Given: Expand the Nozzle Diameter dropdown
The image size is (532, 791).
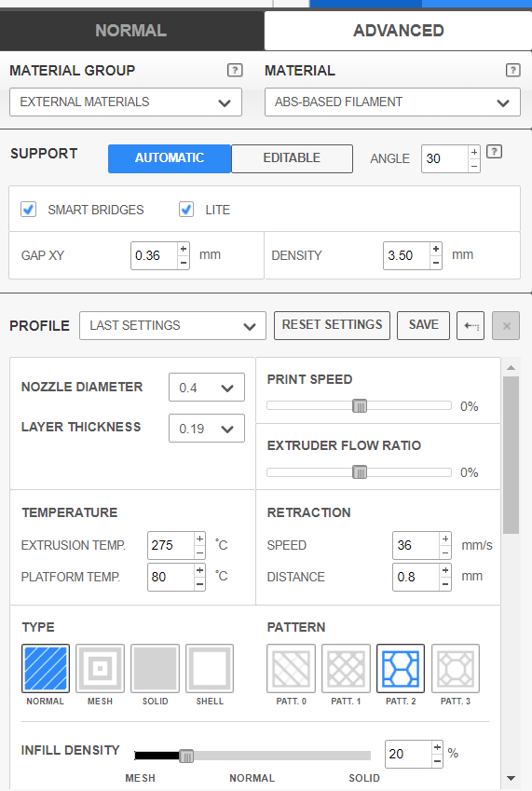Looking at the screenshot, I should pyautogui.click(x=207, y=388).
